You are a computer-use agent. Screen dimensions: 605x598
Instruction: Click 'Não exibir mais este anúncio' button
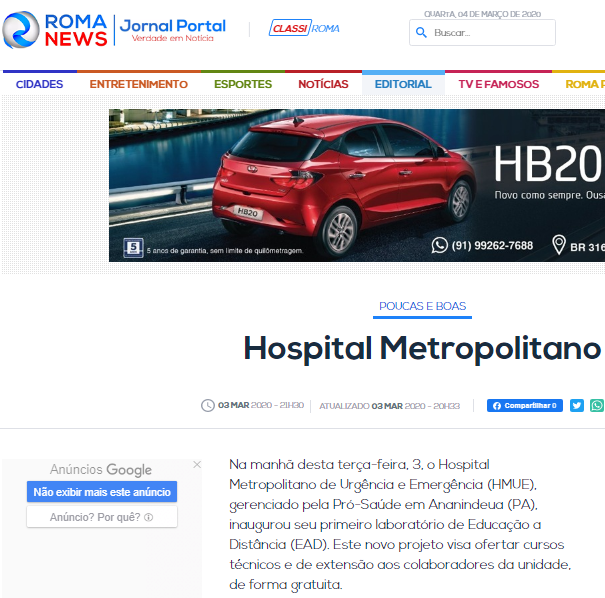coord(102,492)
